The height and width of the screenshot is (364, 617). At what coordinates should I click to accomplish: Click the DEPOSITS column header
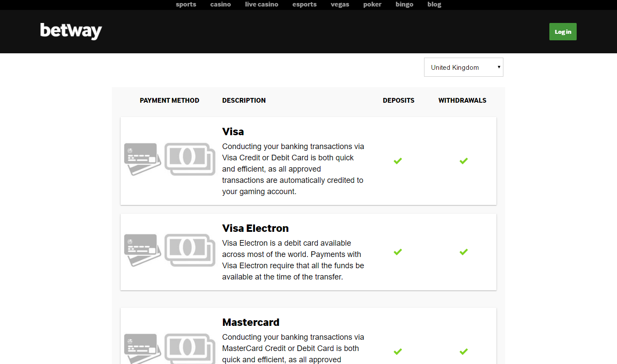pyautogui.click(x=398, y=101)
